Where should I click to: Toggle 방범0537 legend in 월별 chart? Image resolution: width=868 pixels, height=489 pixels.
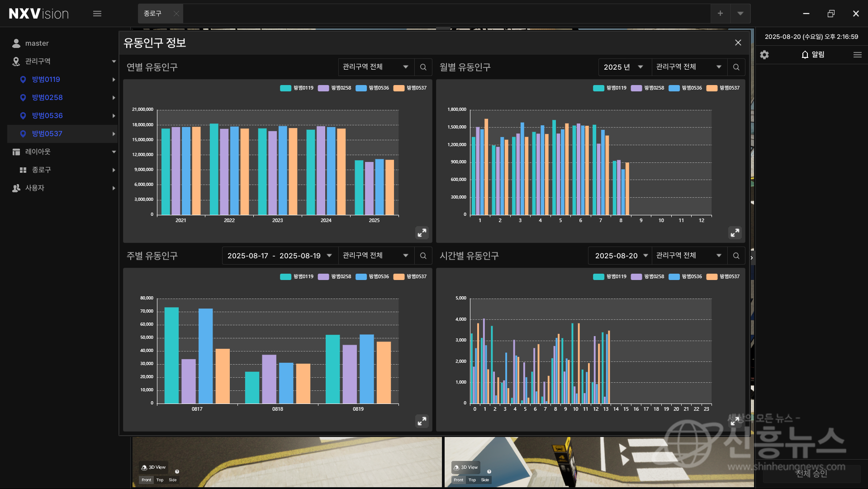tap(723, 88)
